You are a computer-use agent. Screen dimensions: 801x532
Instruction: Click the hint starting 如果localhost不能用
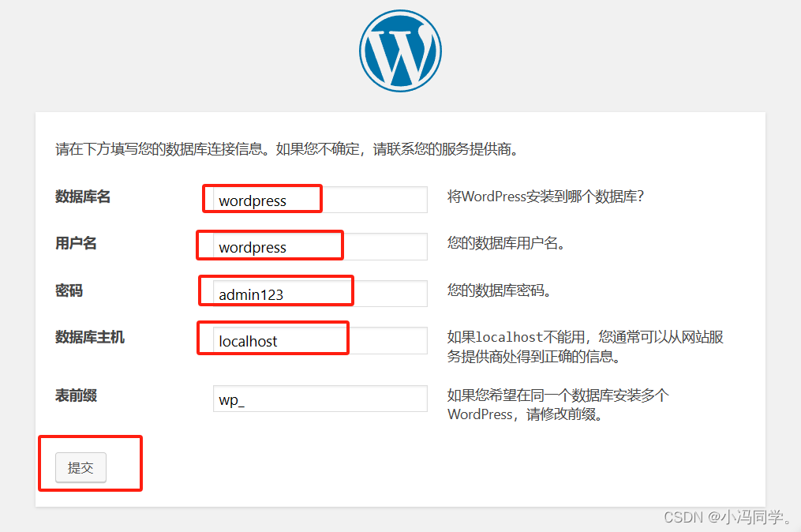pyautogui.click(x=586, y=347)
